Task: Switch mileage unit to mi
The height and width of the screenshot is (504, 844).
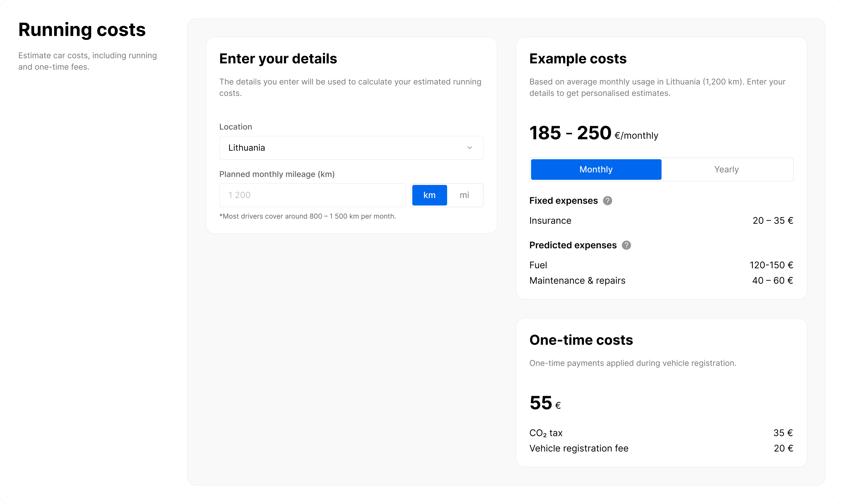Action: [464, 195]
